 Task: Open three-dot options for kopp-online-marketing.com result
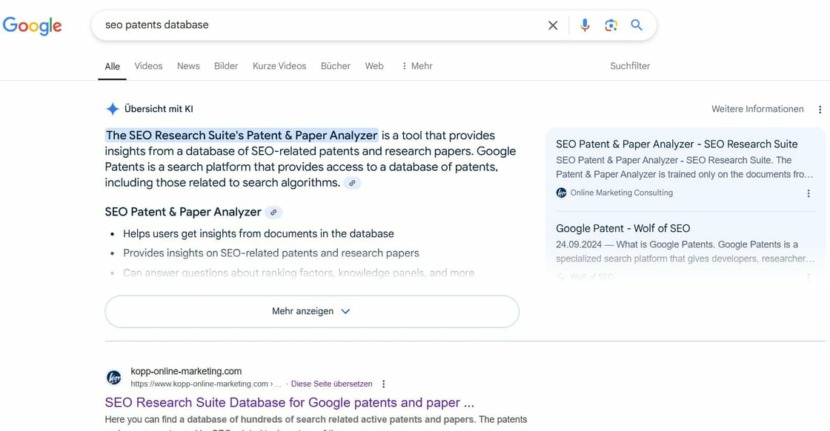(384, 384)
